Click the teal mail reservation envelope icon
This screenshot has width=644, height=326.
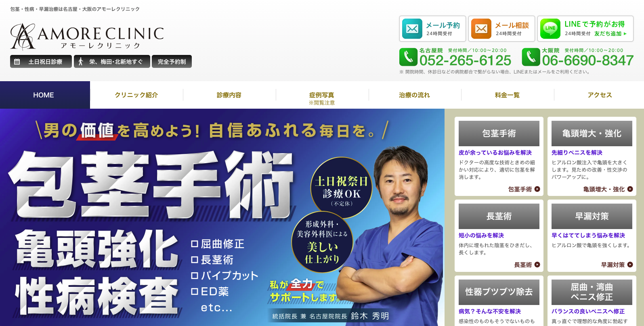pos(412,29)
